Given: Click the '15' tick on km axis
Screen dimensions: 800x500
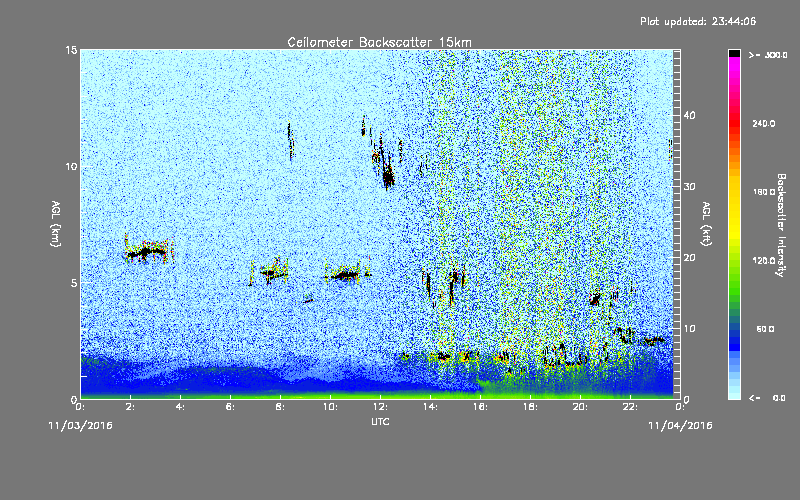Looking at the screenshot, I should [71, 50].
